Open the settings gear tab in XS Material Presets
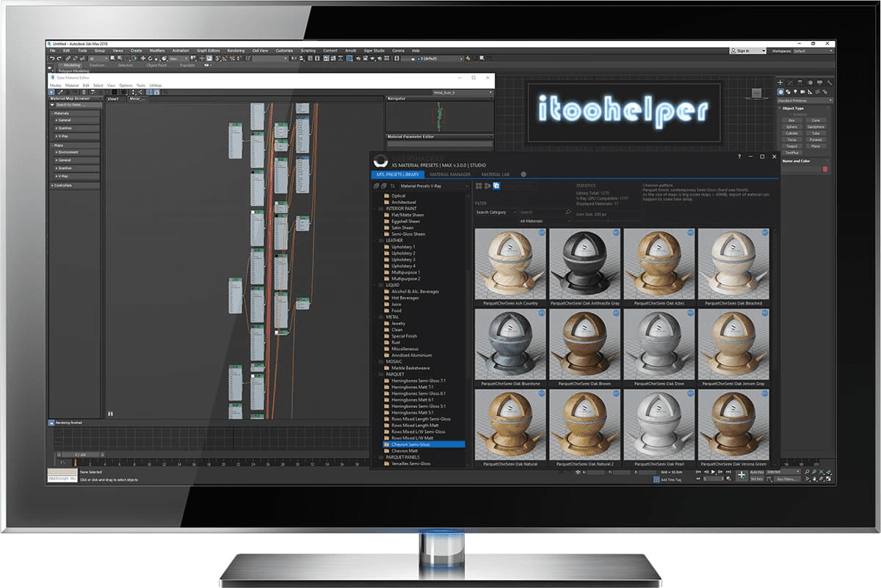Viewport: 881px width, 588px height. click(523, 174)
